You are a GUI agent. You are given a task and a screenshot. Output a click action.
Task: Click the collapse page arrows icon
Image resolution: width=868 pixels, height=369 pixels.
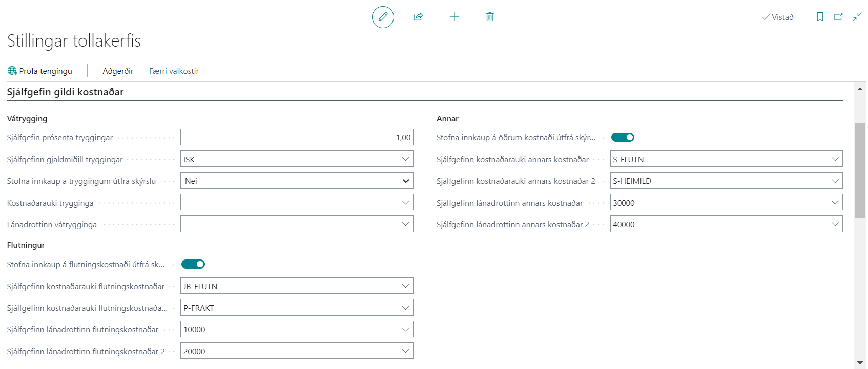[x=857, y=17]
